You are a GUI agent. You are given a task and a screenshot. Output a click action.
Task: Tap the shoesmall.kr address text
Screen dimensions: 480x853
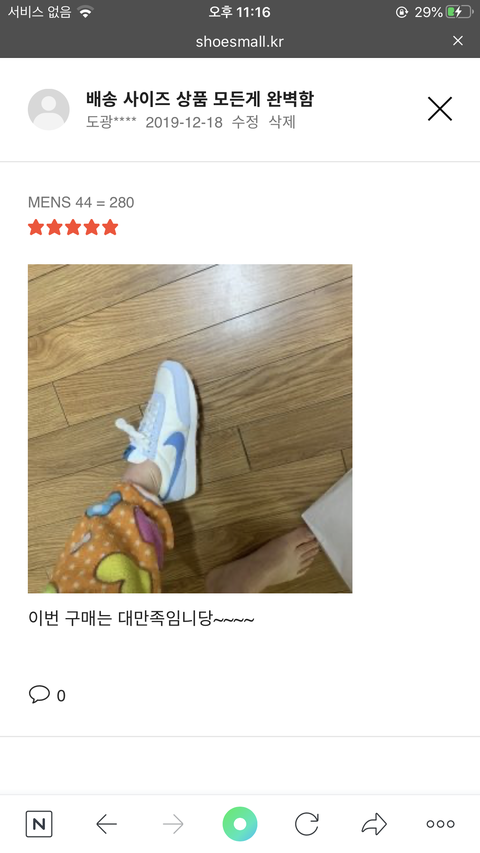coord(239,41)
